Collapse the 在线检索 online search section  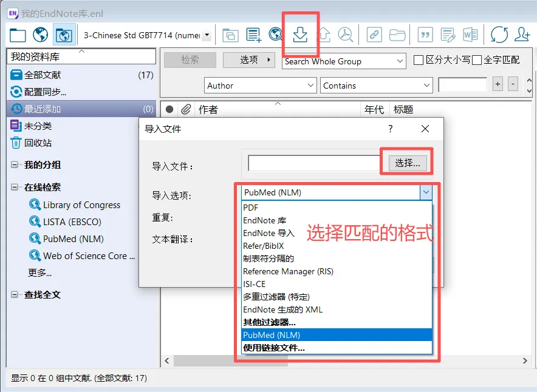click(x=15, y=187)
